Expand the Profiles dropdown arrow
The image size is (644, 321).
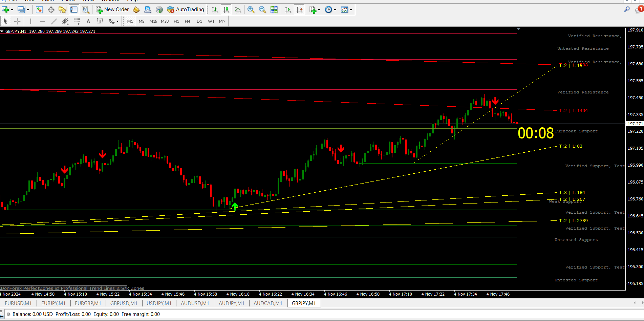(x=28, y=10)
